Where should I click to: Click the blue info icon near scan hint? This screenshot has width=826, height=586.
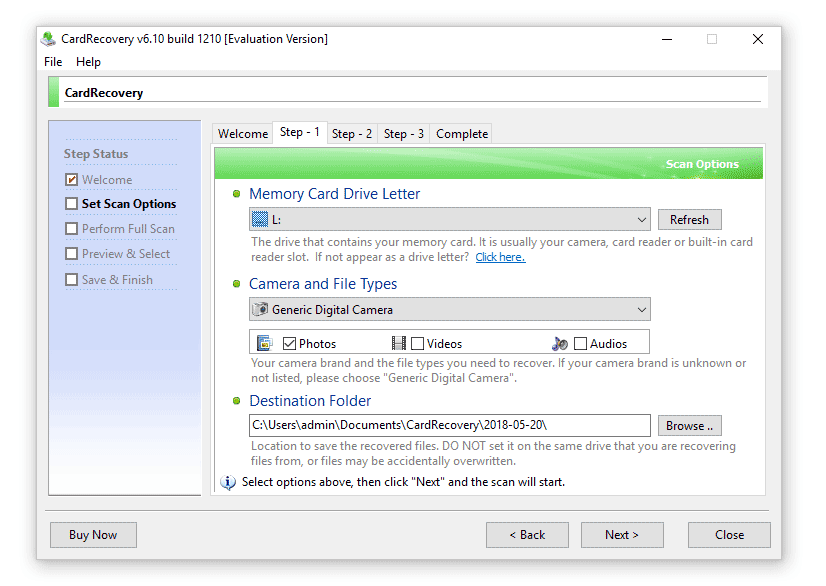tap(228, 482)
